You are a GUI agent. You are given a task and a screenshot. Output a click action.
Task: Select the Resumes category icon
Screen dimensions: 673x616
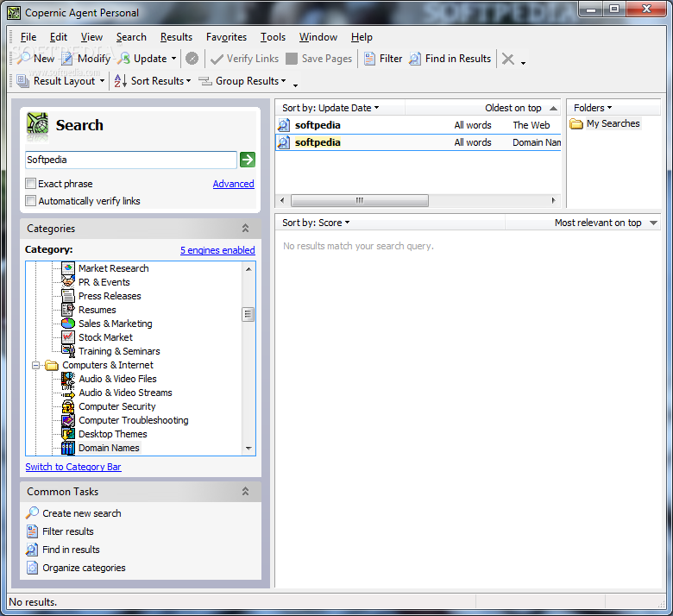click(x=68, y=310)
